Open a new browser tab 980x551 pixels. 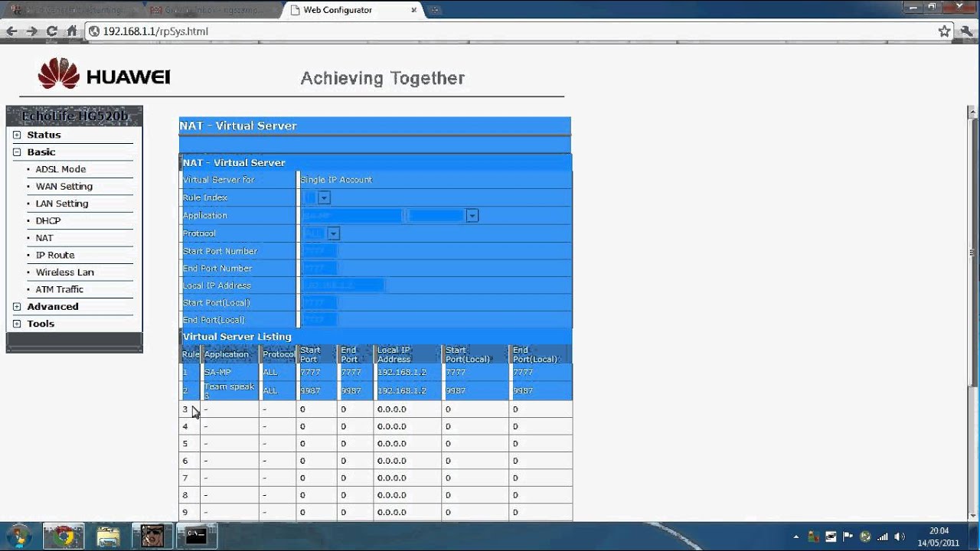pos(436,11)
